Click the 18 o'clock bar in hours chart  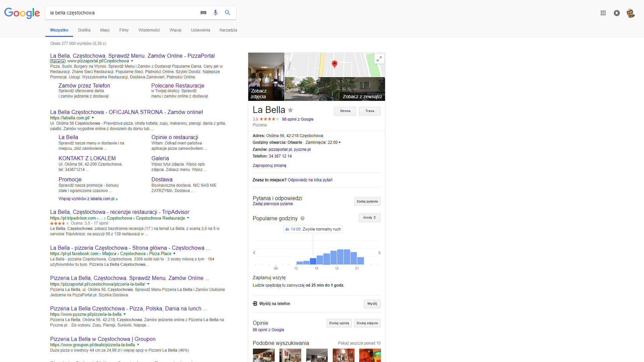click(x=340, y=257)
